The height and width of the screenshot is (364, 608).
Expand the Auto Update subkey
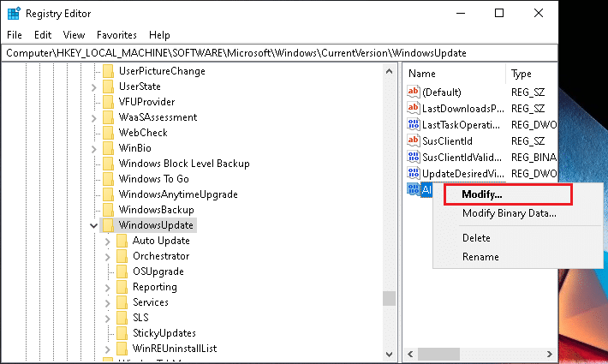click(107, 241)
